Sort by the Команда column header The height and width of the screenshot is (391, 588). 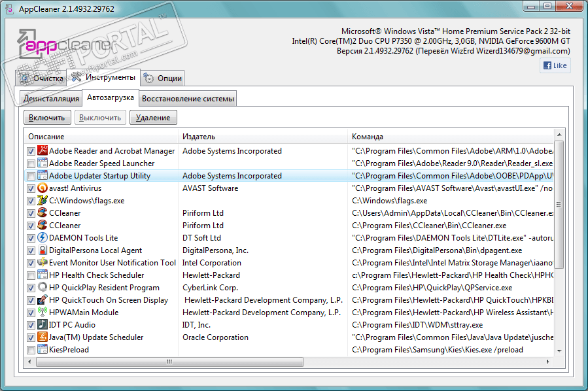point(451,137)
